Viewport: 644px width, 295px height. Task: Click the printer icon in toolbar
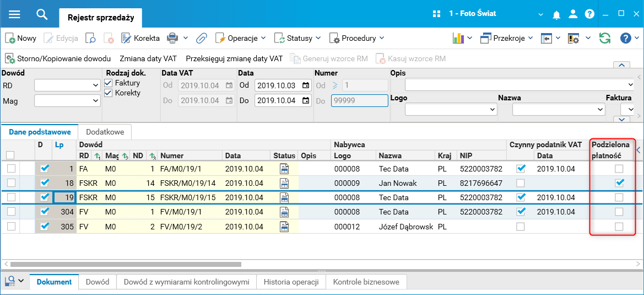(172, 38)
